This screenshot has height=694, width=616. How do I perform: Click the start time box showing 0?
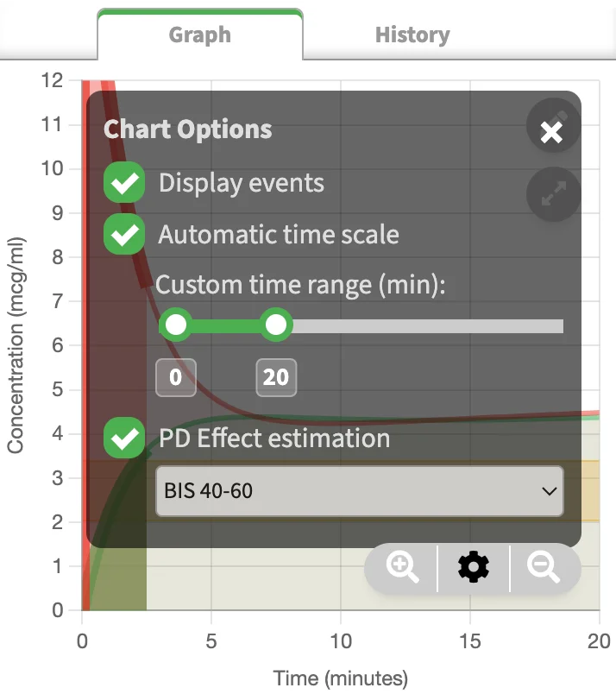[x=176, y=377]
